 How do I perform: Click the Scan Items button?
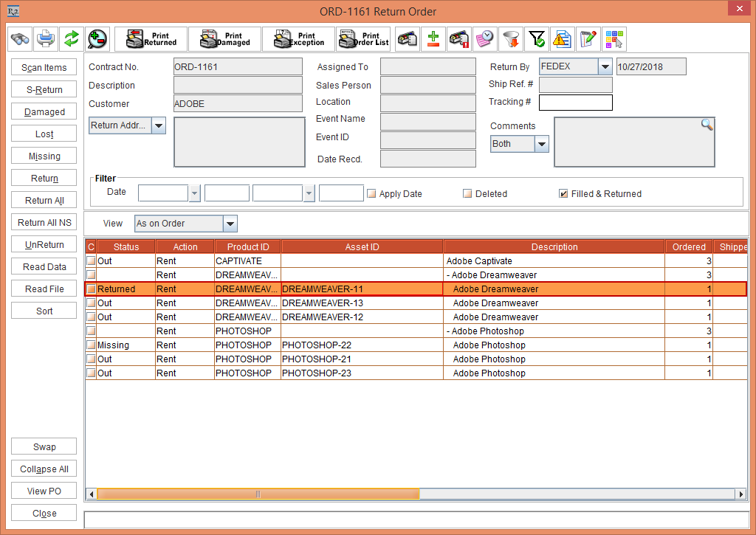pos(44,68)
